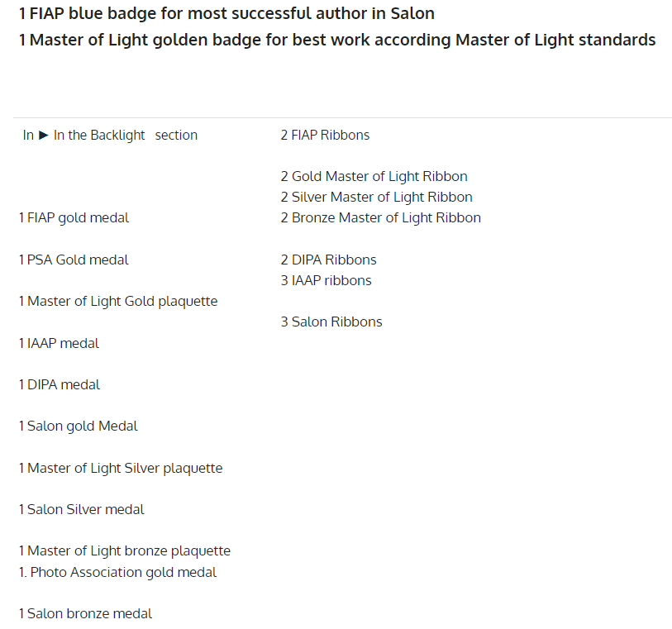Click the Master of Light golden badge heading
The width and height of the screenshot is (672, 629).
coord(337,40)
